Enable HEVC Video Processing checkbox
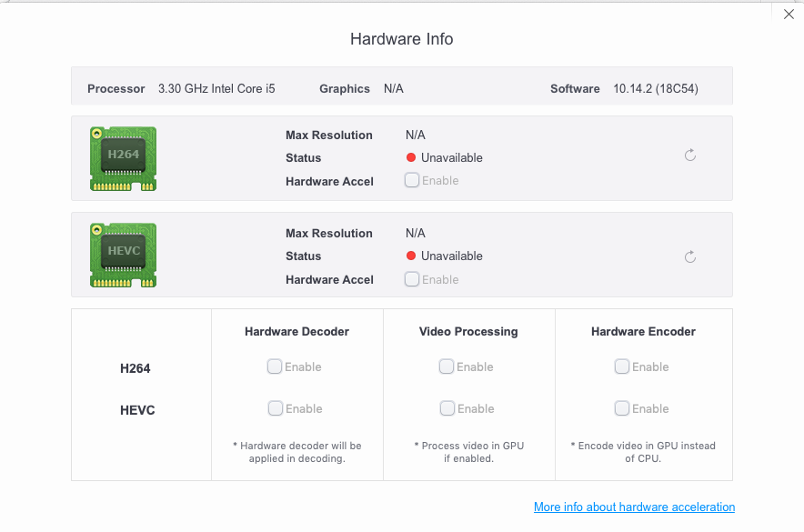 pyautogui.click(x=447, y=408)
